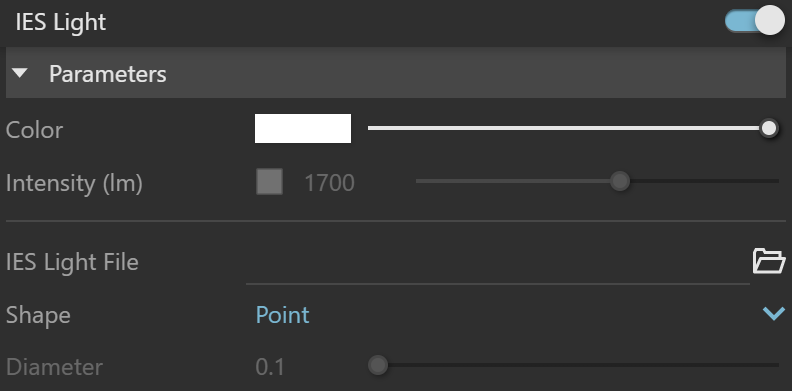Toggle the Intensity gray checkbox
This screenshot has width=792, height=391.
(269, 181)
